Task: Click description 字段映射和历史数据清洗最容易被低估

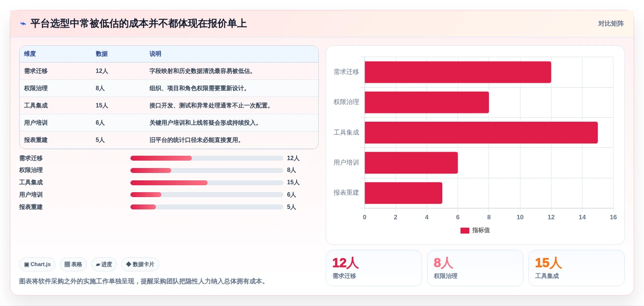Action: (202, 71)
